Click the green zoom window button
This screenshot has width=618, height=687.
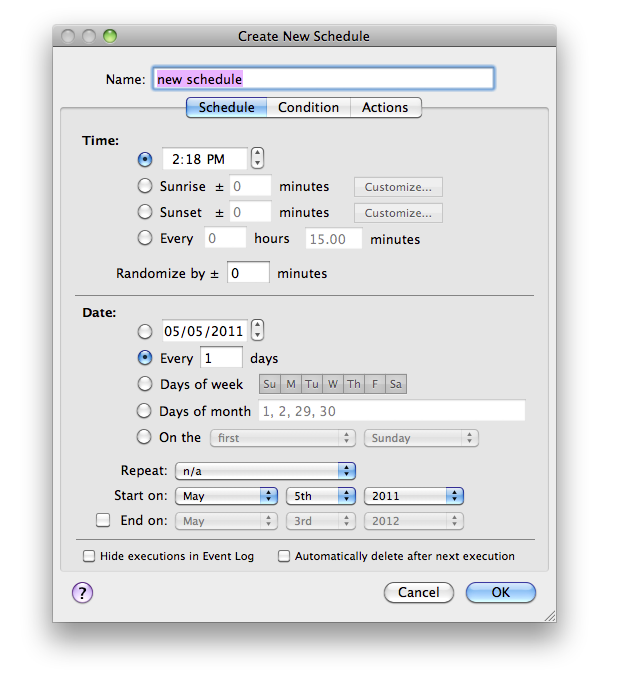coord(110,36)
